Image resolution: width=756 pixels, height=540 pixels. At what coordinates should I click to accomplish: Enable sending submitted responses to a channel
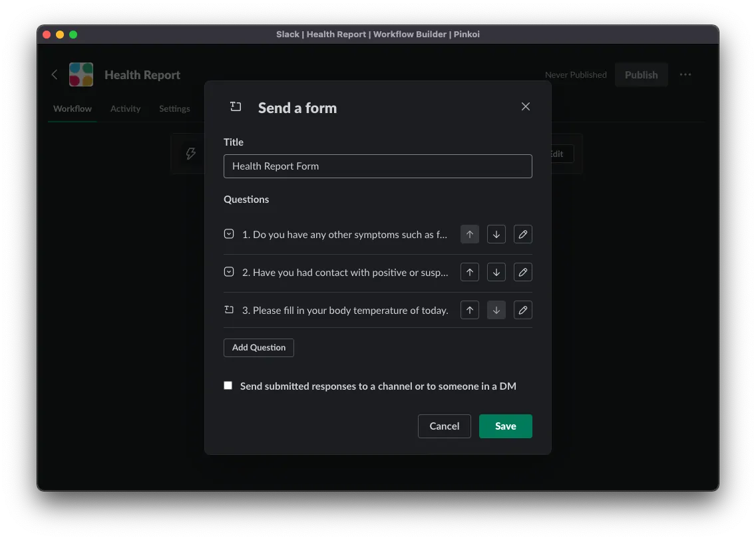pyautogui.click(x=228, y=386)
